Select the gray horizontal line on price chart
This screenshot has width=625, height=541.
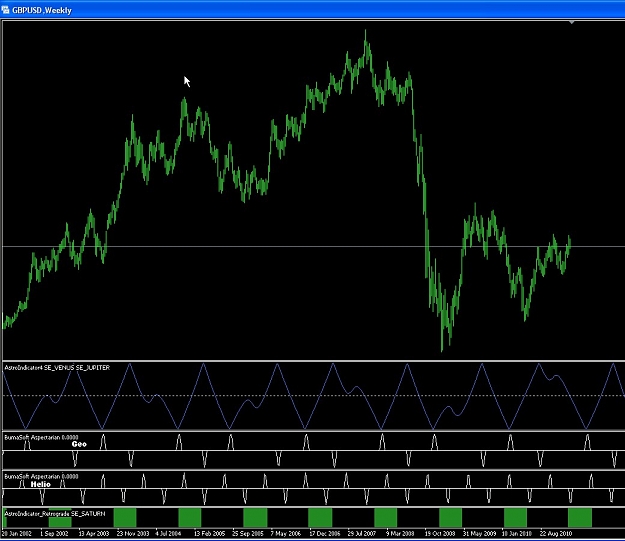coord(313,247)
